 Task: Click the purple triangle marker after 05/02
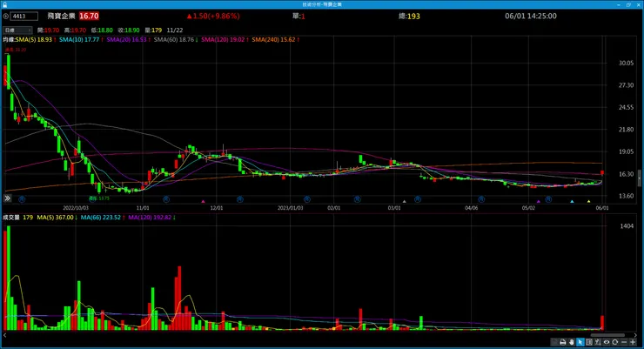tap(539, 202)
